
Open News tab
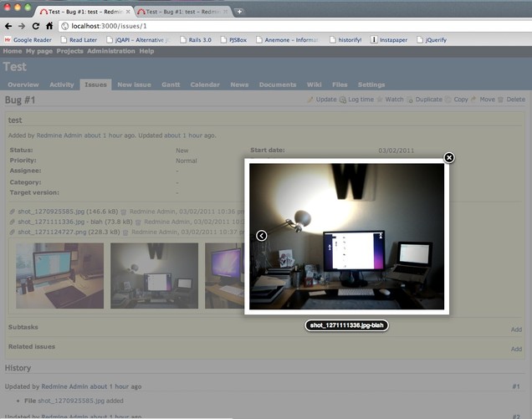[239, 84]
